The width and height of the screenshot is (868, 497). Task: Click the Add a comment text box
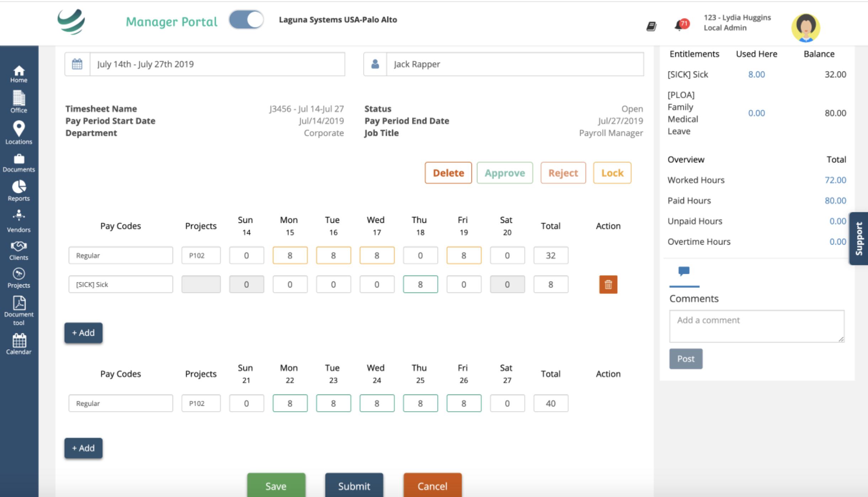pyautogui.click(x=756, y=326)
